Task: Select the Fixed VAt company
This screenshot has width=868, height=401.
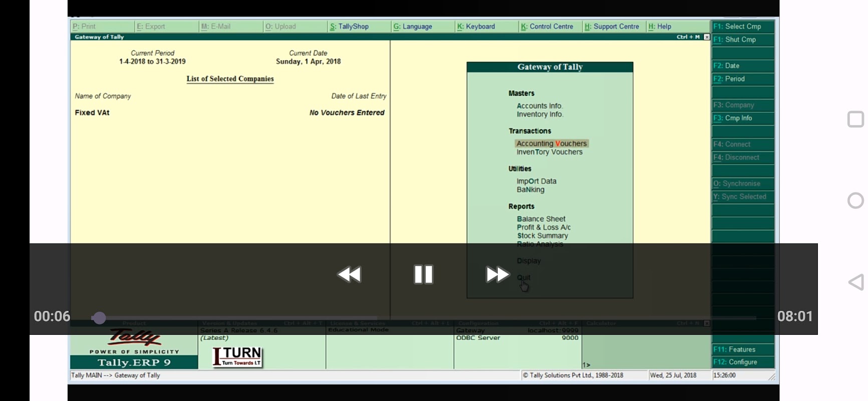Action: [92, 113]
